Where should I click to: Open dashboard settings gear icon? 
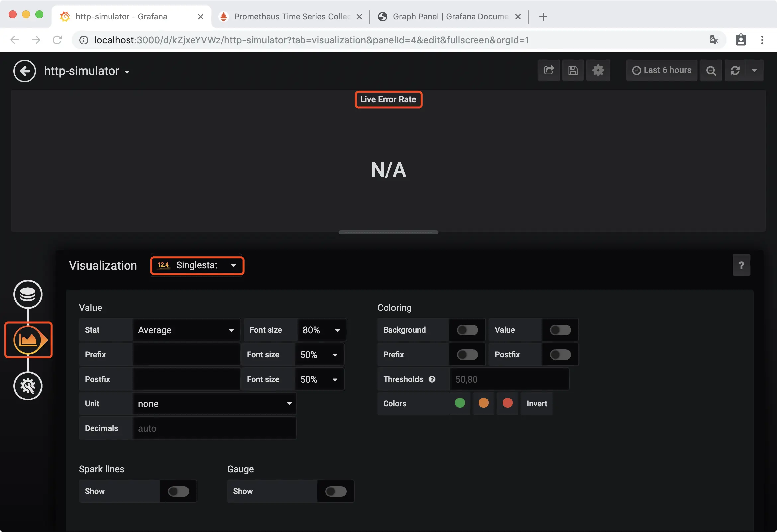tap(598, 70)
